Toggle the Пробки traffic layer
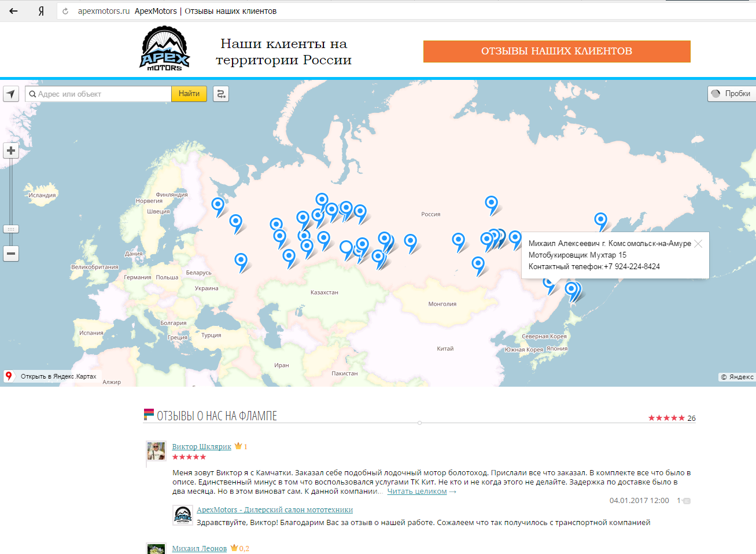This screenshot has height=554, width=756. (731, 94)
